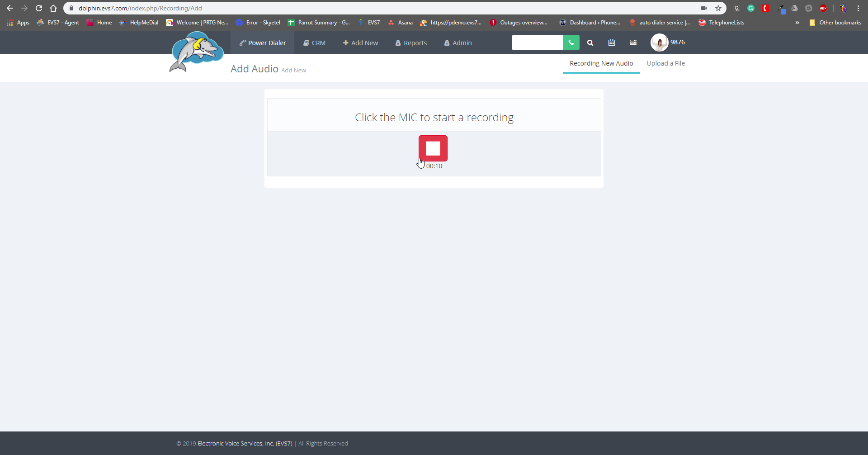Select the Recording New Audio tab
This screenshot has height=455, width=868.
601,63
